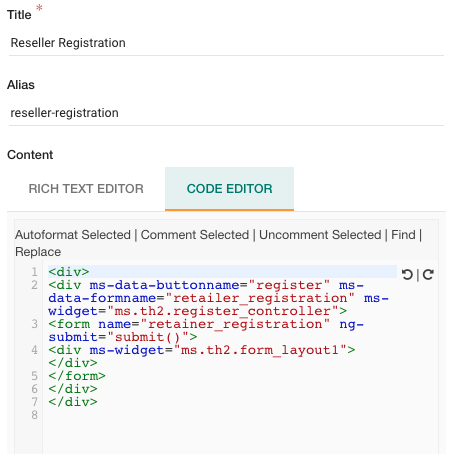Click the ms.th2.form_layout1 code line
The width and height of the screenshot is (452, 454).
point(202,356)
